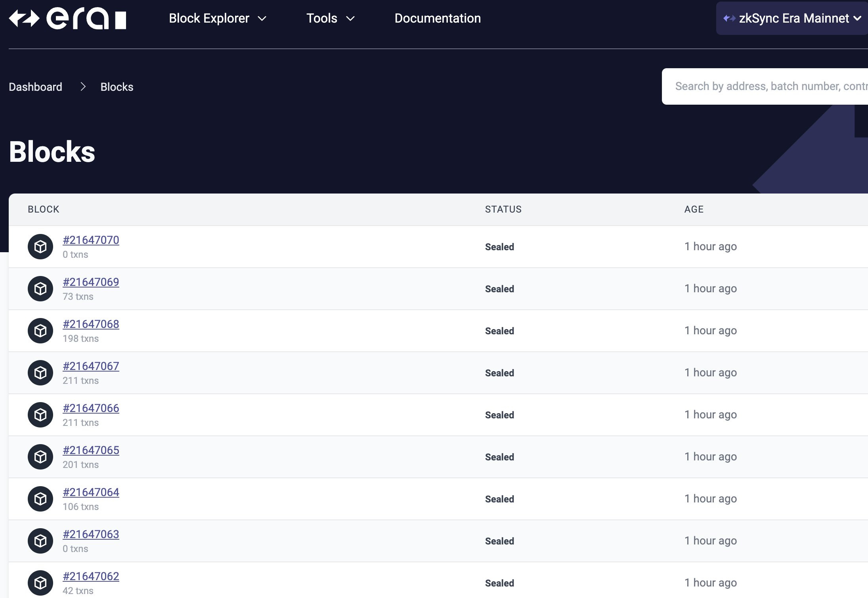Open the Block Explorer menu
Screen dimensions: 868x598
click(218, 18)
